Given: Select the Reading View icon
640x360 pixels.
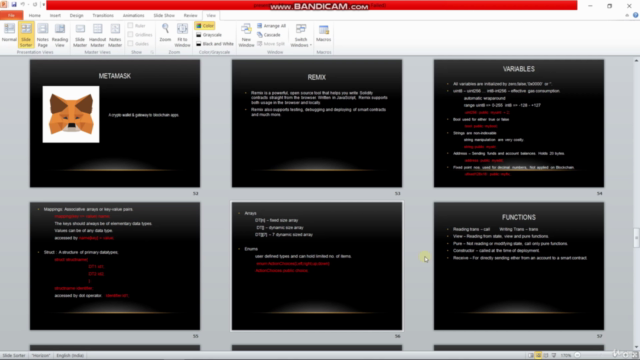Looking at the screenshot, I should click(60, 35).
